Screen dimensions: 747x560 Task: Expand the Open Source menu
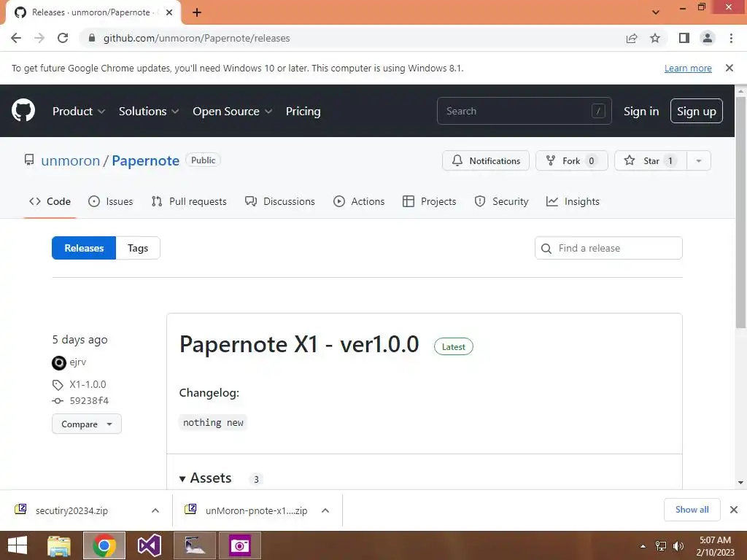[x=233, y=112]
